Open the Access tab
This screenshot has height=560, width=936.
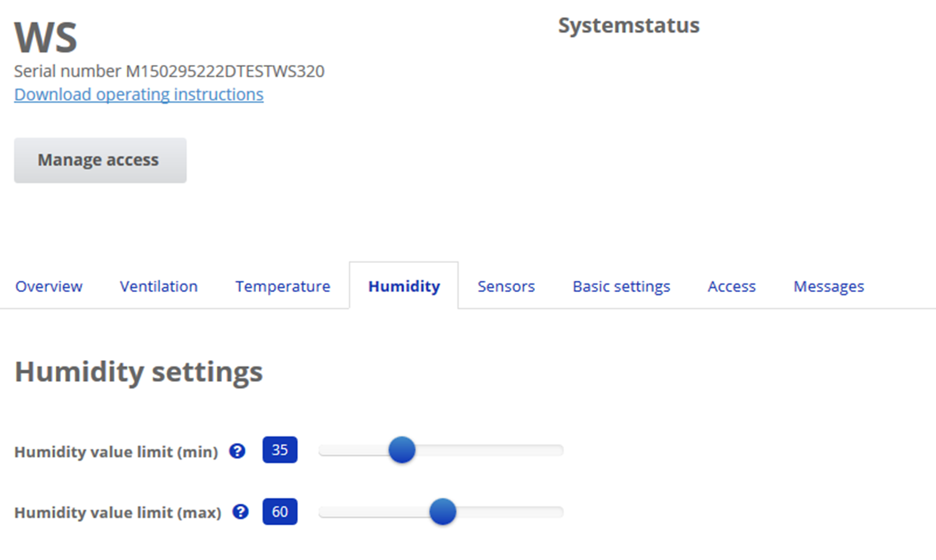(x=731, y=286)
